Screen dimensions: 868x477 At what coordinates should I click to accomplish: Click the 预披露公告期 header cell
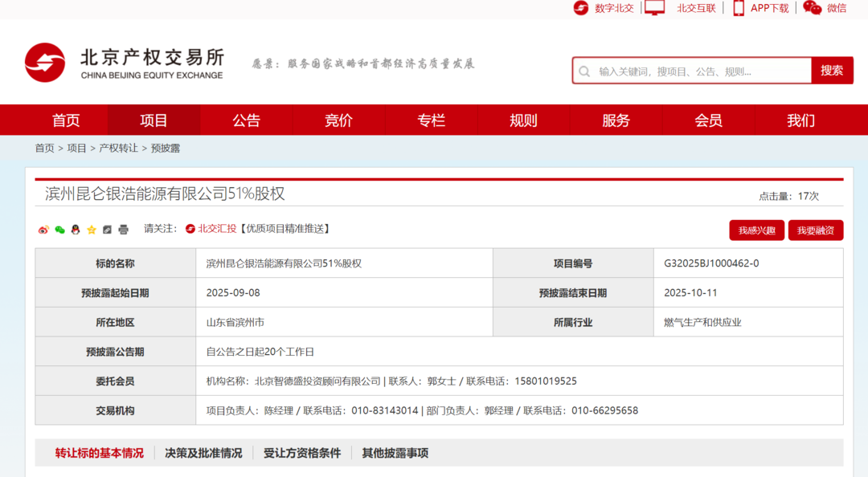(x=115, y=352)
